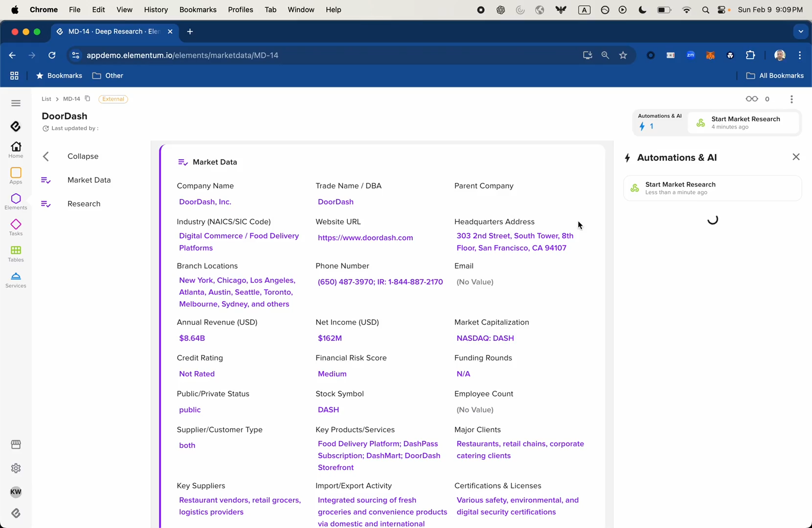The image size is (812, 528).
Task: Click the Employee Count No Value field
Action: click(x=474, y=410)
